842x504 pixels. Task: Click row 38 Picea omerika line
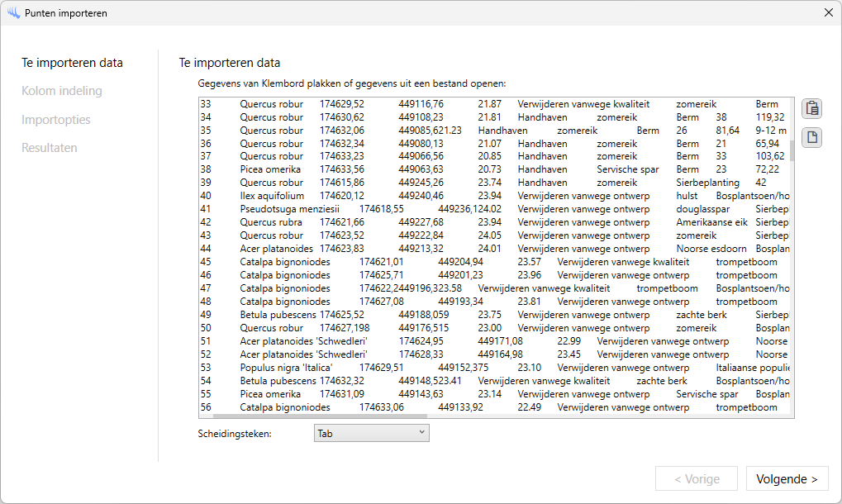click(271, 169)
